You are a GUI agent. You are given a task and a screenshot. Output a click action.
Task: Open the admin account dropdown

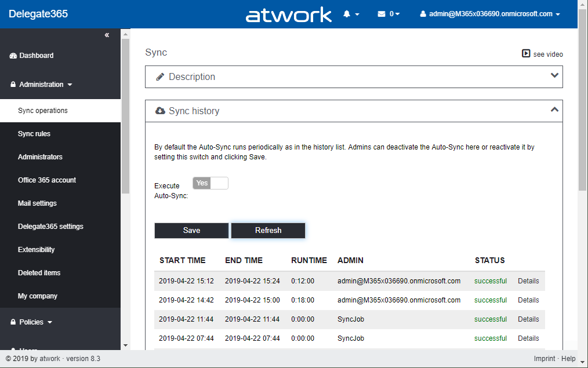491,14
